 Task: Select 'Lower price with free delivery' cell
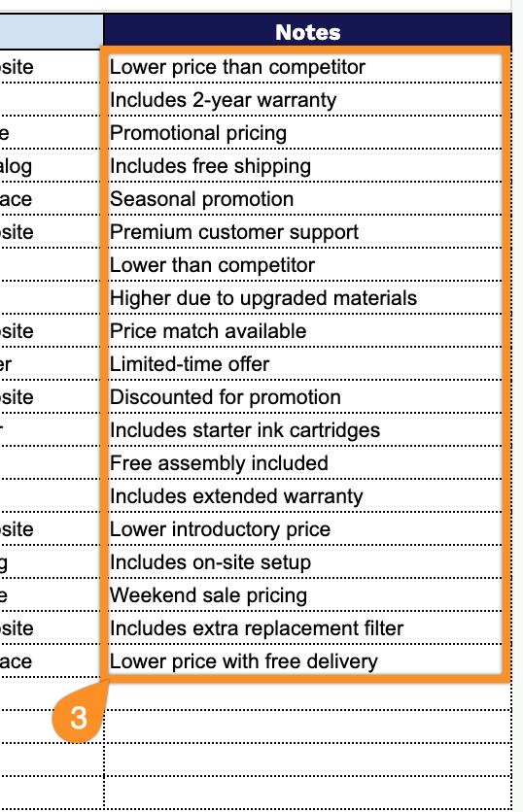click(307, 661)
